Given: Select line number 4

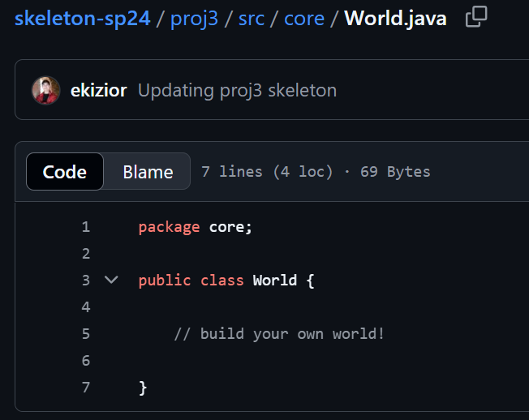Looking at the screenshot, I should (86, 306).
